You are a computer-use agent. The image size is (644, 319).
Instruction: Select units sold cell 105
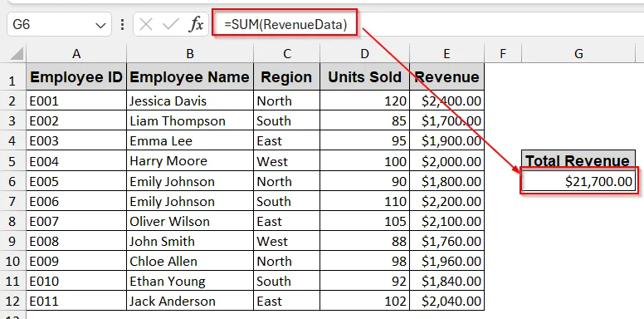364,221
